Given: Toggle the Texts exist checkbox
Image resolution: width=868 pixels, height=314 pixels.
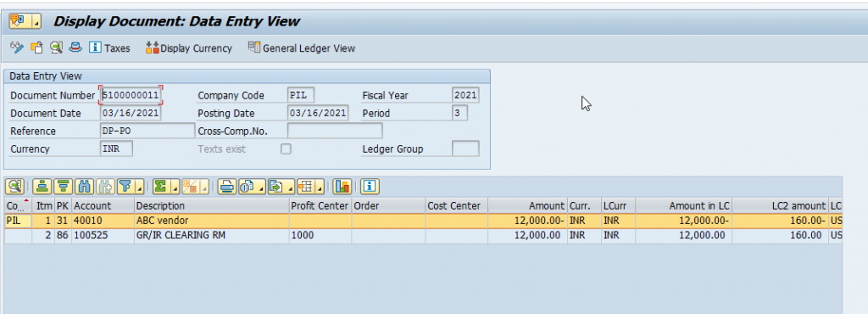Looking at the screenshot, I should (286, 149).
